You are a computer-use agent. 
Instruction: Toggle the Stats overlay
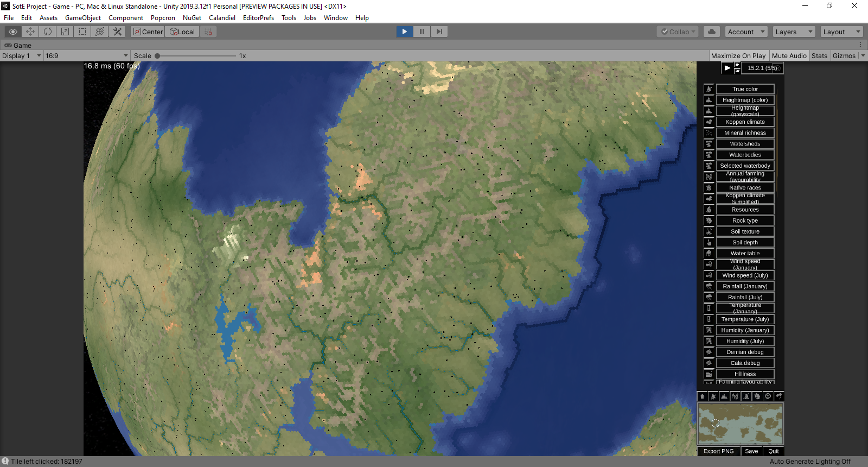[819, 55]
